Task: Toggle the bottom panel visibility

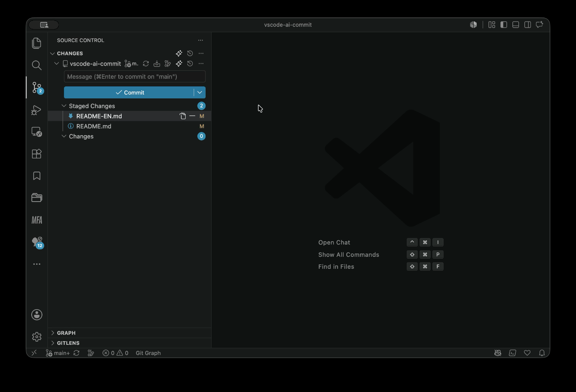Action: point(516,25)
